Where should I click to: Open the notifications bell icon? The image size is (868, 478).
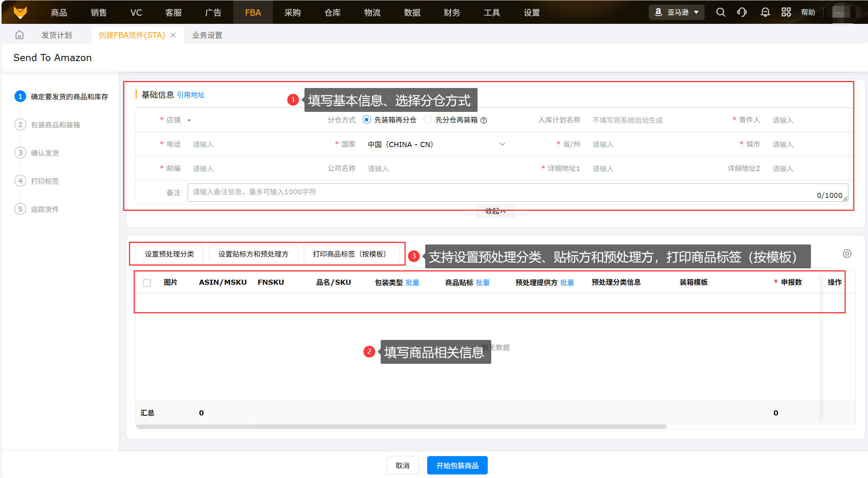point(765,13)
